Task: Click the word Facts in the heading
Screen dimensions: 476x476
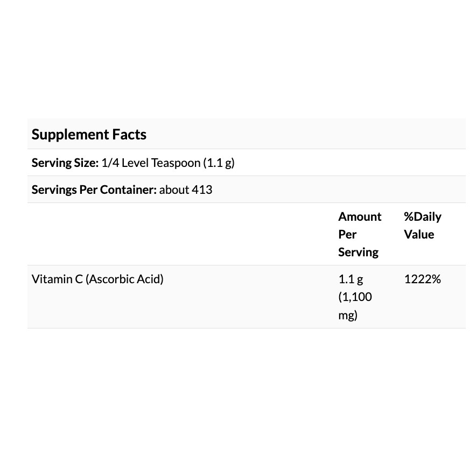Action: coord(129,135)
